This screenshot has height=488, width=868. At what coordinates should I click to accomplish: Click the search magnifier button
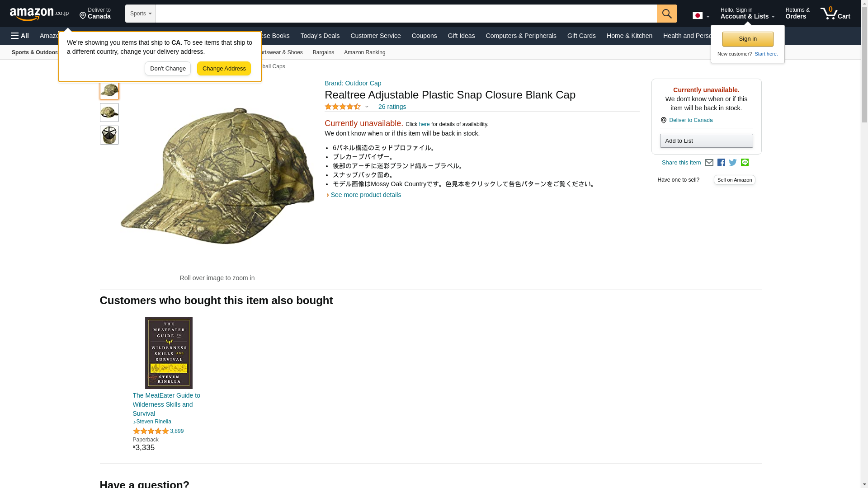667,14
